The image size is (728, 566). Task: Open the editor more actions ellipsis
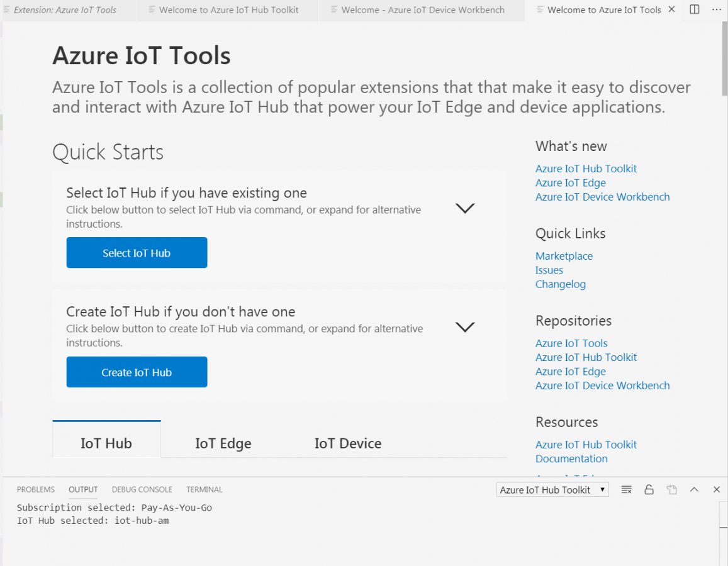pos(717,9)
